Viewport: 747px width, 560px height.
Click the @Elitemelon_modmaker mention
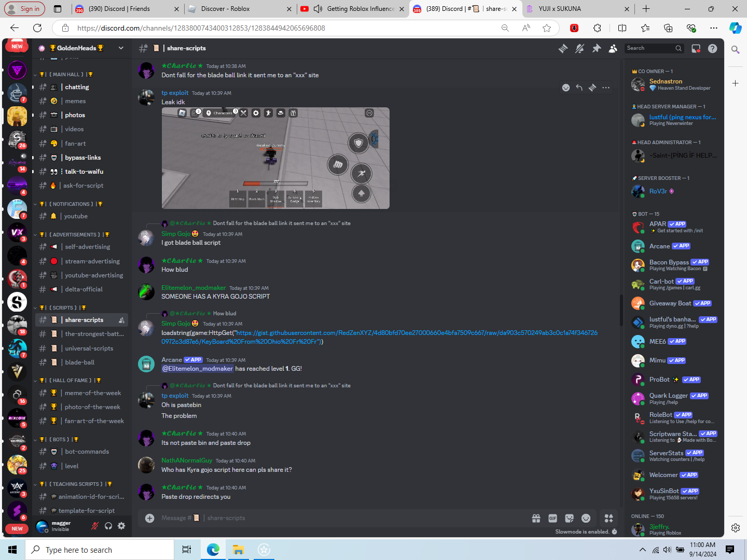tap(198, 369)
